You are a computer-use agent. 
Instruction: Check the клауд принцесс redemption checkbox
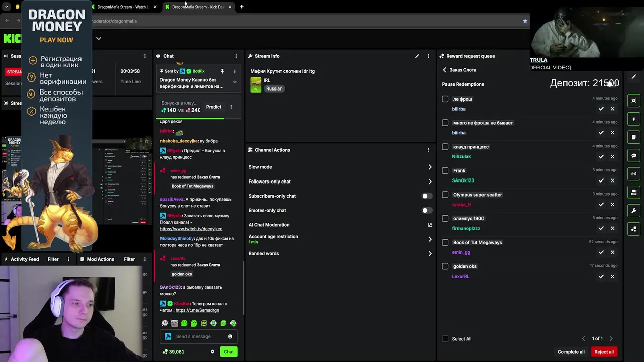(445, 147)
